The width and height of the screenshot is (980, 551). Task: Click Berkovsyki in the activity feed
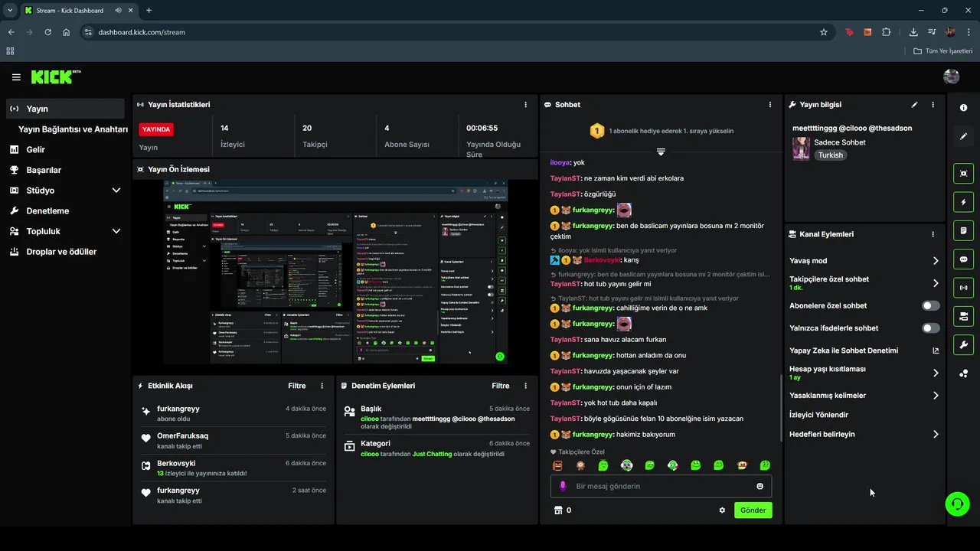point(176,463)
